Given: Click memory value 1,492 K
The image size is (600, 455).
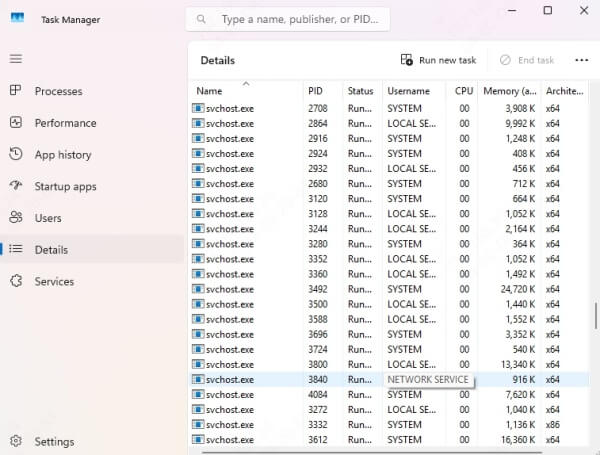Looking at the screenshot, I should click(520, 274).
